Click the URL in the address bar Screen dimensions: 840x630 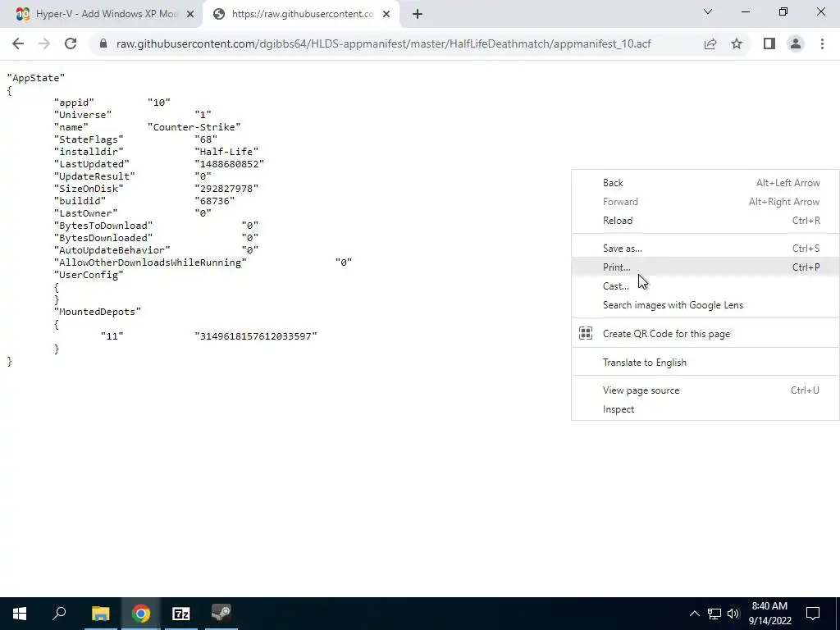[x=384, y=44]
